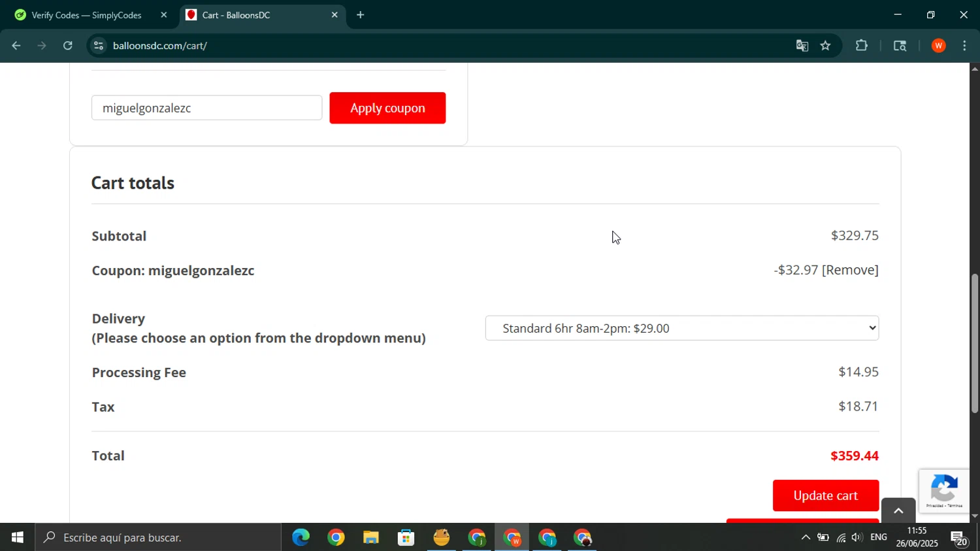980x551 pixels.
Task: Close the Cart BalloonsDC tab
Action: (x=335, y=15)
